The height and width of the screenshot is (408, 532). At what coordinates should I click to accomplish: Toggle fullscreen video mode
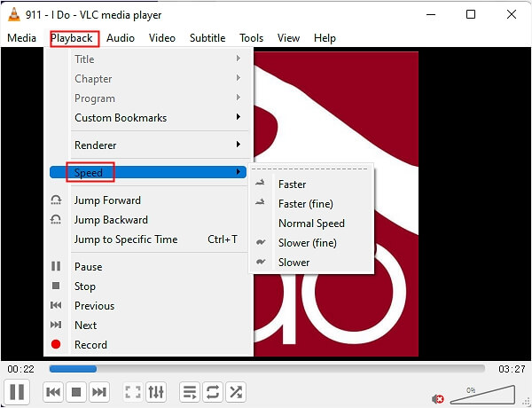click(x=133, y=392)
